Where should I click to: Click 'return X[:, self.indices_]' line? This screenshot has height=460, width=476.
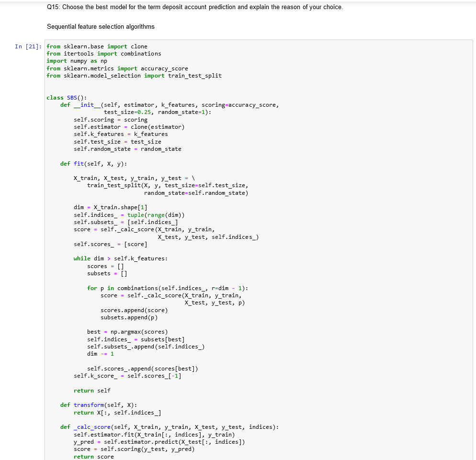click(x=117, y=413)
